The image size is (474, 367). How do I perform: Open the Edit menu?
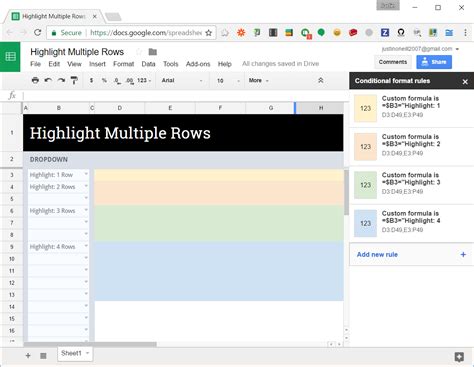(x=54, y=64)
